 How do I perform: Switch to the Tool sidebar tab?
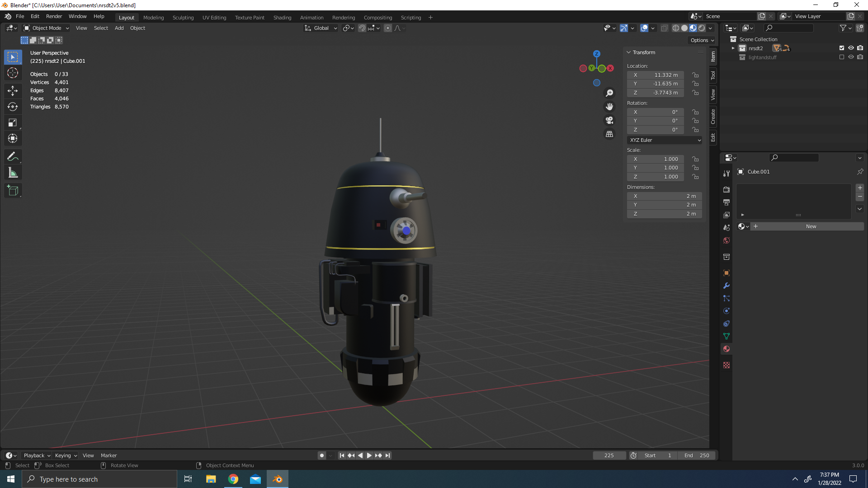coord(713,75)
